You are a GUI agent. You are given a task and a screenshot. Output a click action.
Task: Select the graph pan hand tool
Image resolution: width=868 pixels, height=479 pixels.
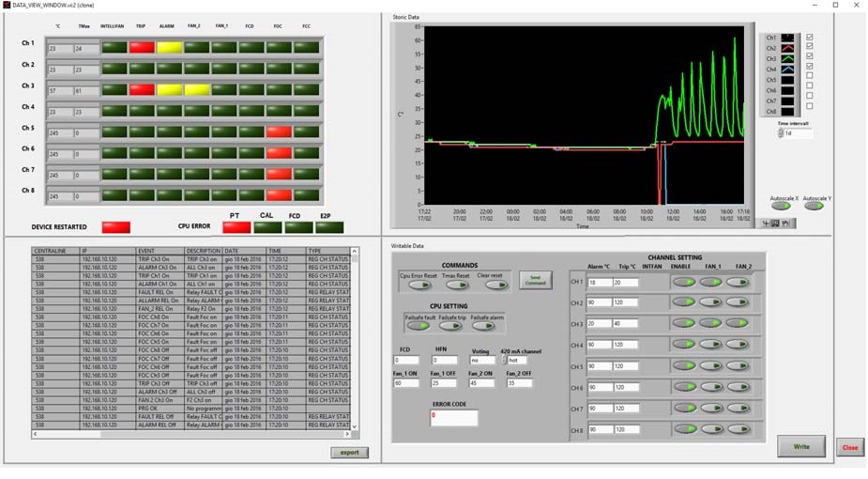pos(785,224)
